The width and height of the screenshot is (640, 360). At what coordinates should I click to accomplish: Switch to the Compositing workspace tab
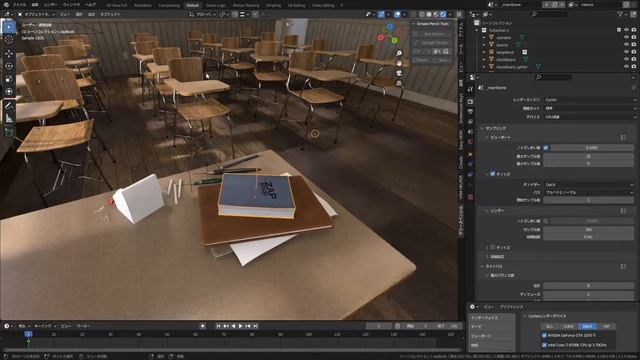169,5
